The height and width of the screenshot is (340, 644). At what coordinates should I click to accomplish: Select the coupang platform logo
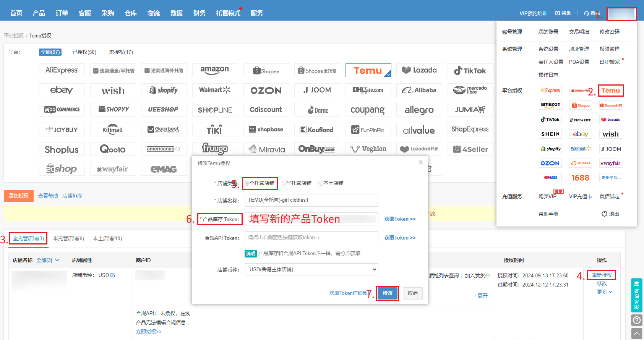[x=368, y=110]
